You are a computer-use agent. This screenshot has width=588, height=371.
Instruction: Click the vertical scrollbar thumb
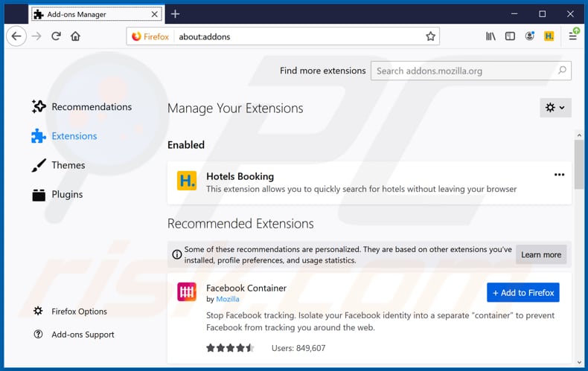pyautogui.click(x=579, y=165)
